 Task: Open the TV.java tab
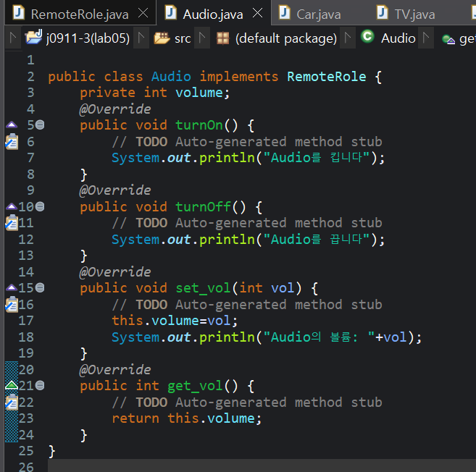[414, 14]
